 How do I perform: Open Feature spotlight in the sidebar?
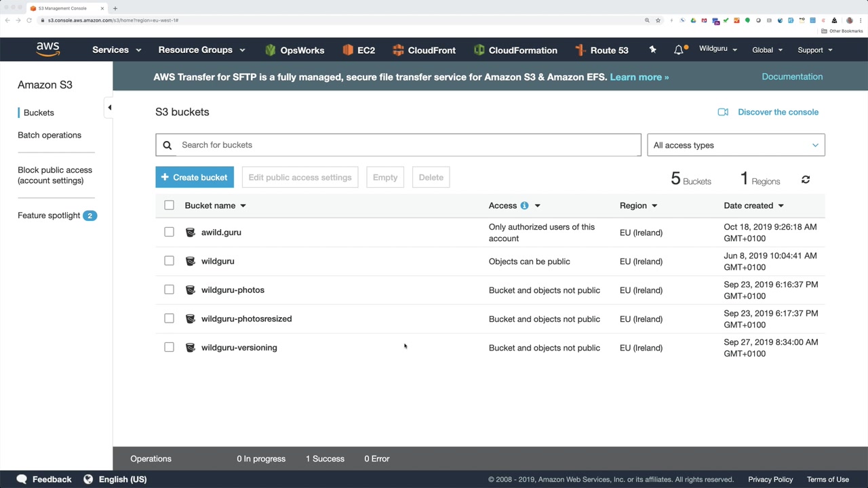point(57,216)
